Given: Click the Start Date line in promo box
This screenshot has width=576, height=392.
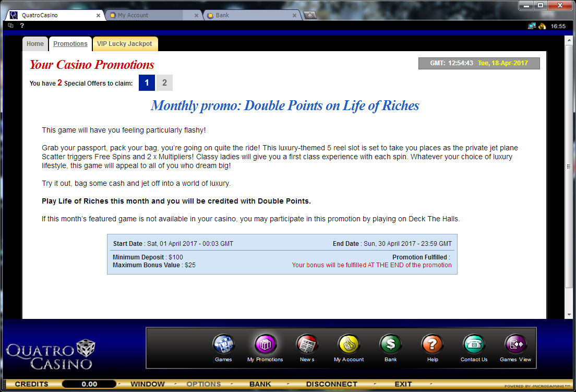Looking at the screenshot, I should pos(173,244).
